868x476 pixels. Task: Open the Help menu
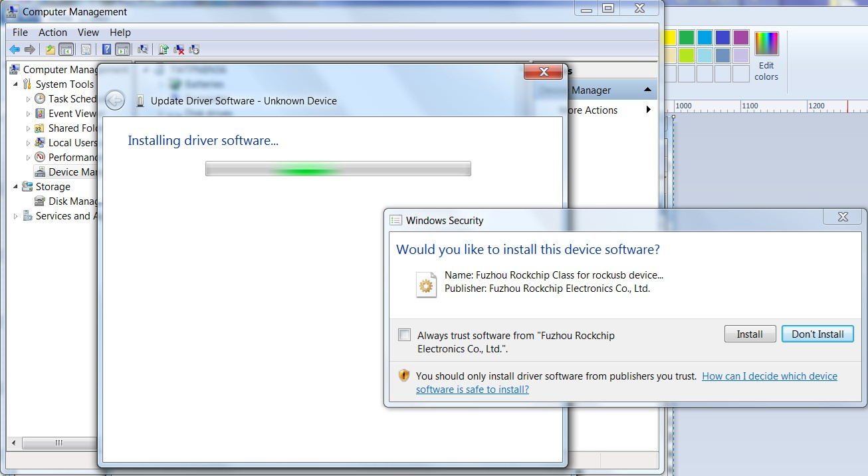tap(120, 32)
